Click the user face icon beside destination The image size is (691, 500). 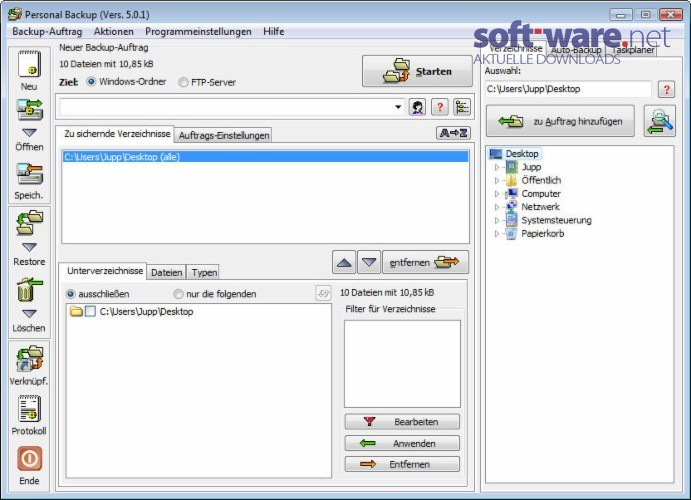click(417, 107)
